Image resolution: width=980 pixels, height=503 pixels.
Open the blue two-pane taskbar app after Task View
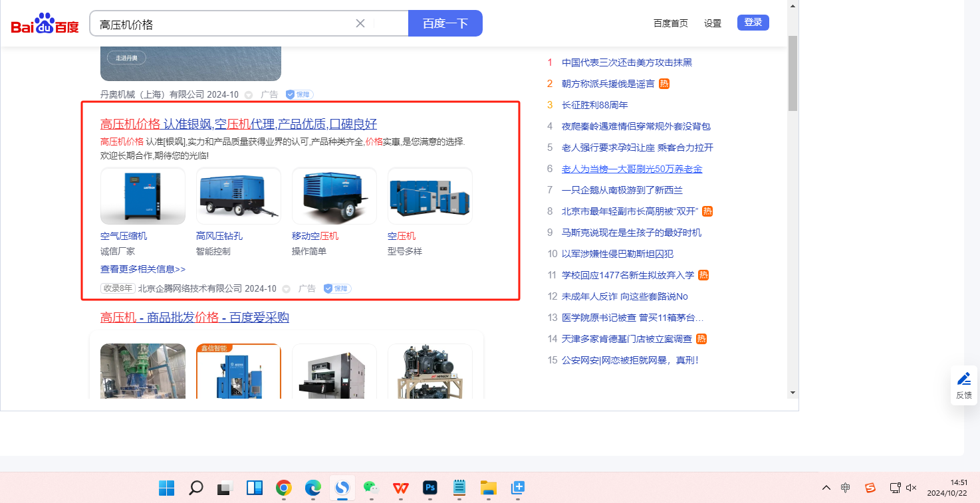[254, 488]
